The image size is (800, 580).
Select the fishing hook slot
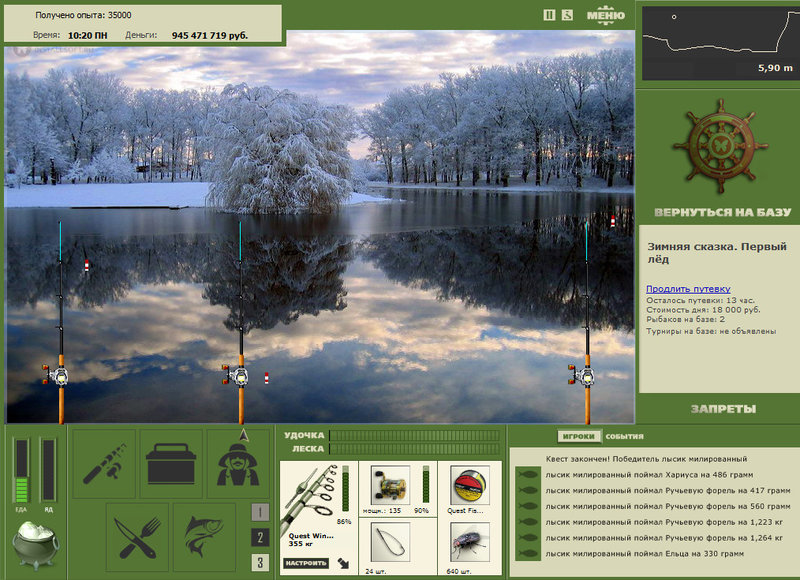point(390,545)
